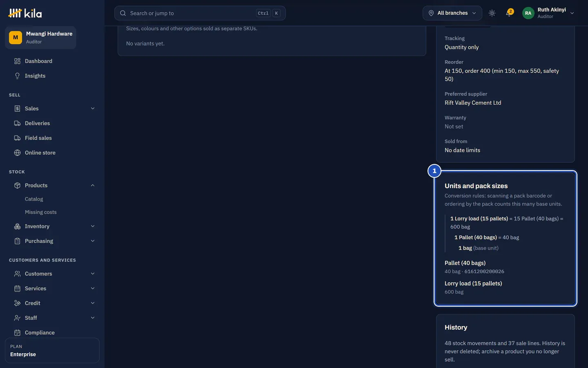
Task: Click the Field sales truck icon
Action: point(17,138)
